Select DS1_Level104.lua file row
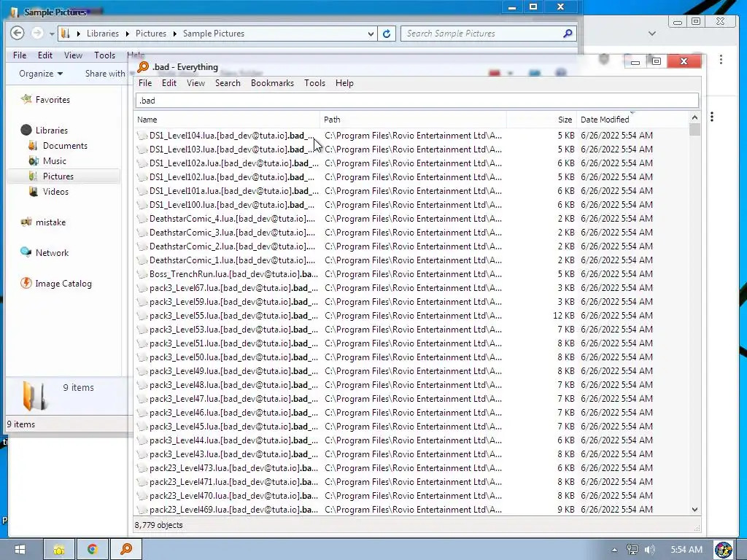The image size is (747, 560). pos(411,135)
